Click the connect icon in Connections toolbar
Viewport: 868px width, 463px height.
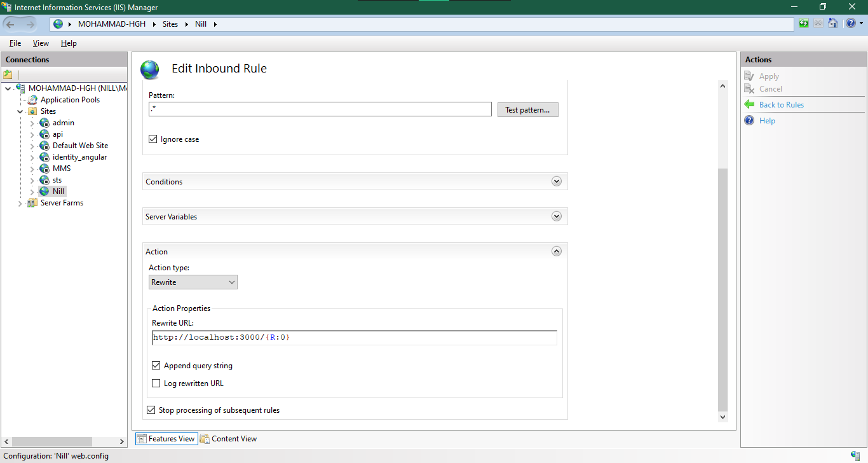point(8,74)
